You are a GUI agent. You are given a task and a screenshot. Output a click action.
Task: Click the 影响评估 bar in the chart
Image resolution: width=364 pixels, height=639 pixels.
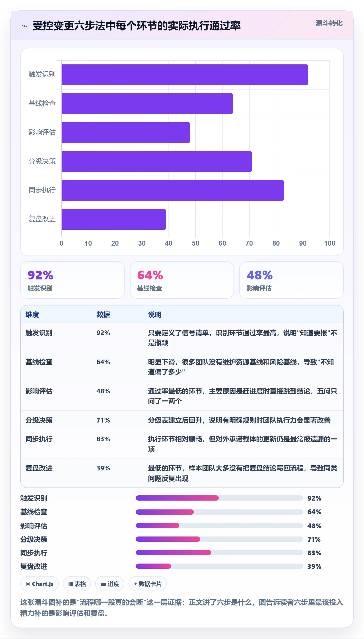tap(126, 132)
